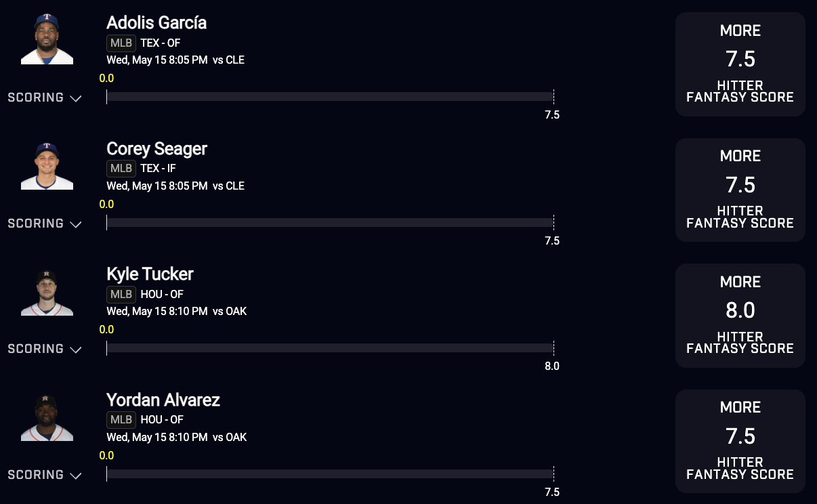Expand Scoring dropdown for Yordan Alvarez

tap(45, 475)
